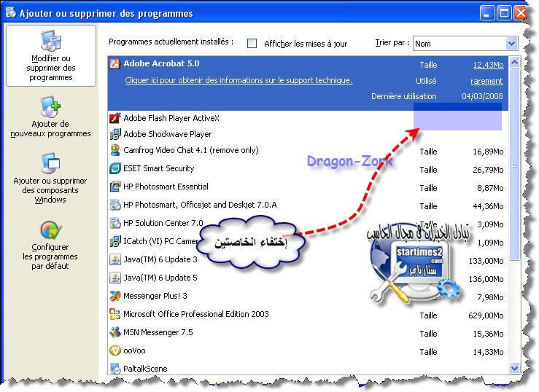The width and height of the screenshot is (539, 392).
Task: Close the Ajouter ou supprimer window
Action: click(x=521, y=13)
